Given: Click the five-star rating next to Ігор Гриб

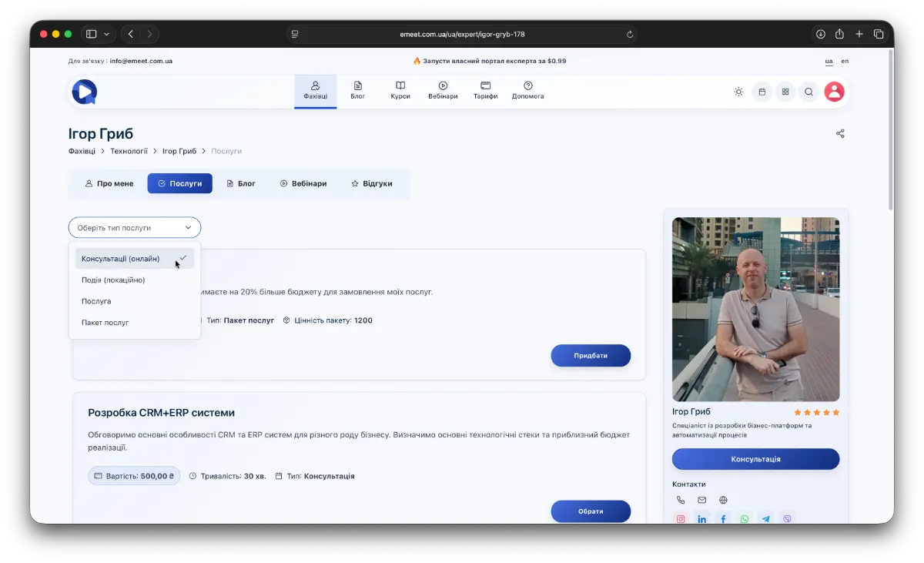Looking at the screenshot, I should [816, 412].
